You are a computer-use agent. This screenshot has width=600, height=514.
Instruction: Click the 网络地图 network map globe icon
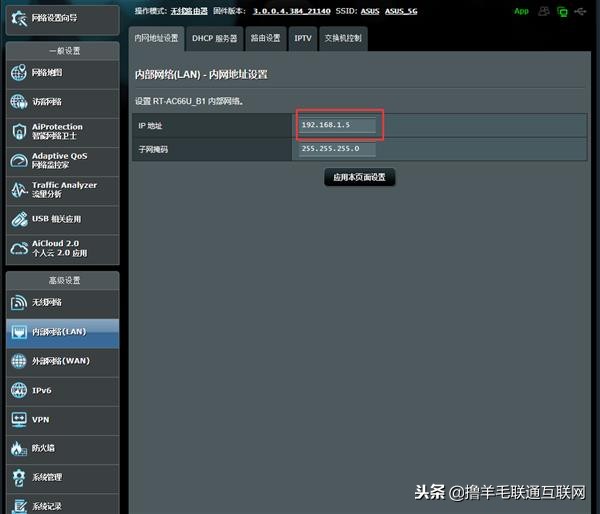point(19,72)
